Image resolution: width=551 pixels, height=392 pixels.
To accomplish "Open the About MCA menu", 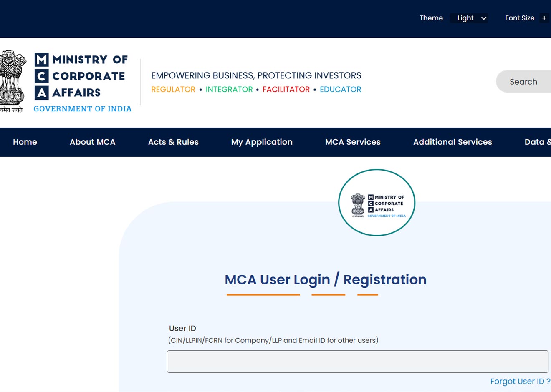I will point(92,142).
